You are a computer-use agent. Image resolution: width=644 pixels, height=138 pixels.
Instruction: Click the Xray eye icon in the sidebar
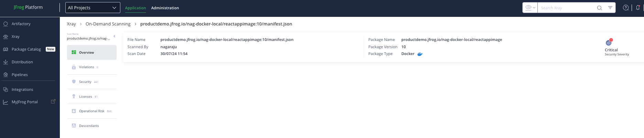[6, 36]
